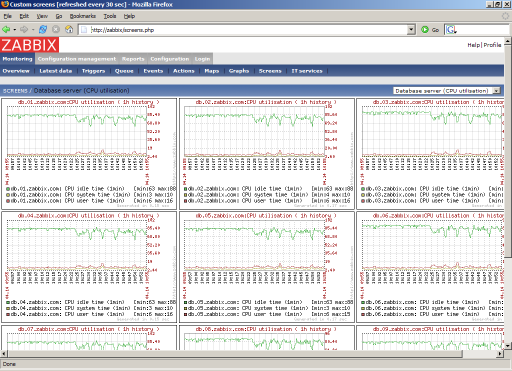
Task: Open the Go menu
Action: coord(59,16)
